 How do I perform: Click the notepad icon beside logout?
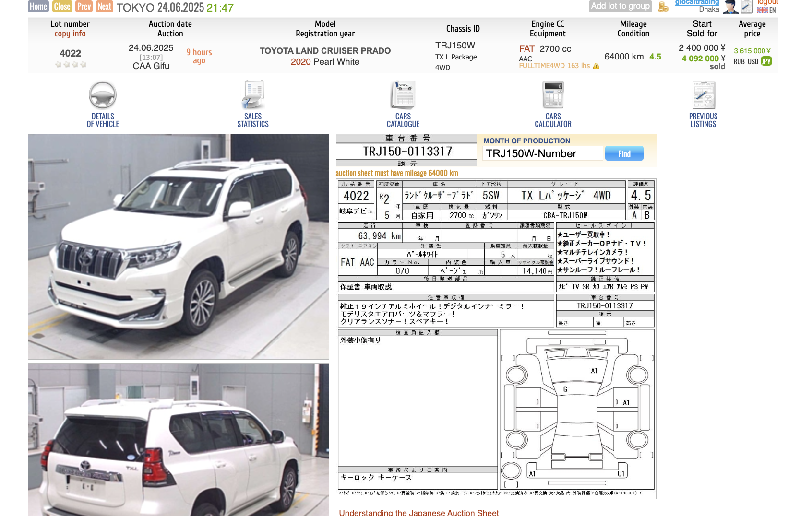point(747,7)
